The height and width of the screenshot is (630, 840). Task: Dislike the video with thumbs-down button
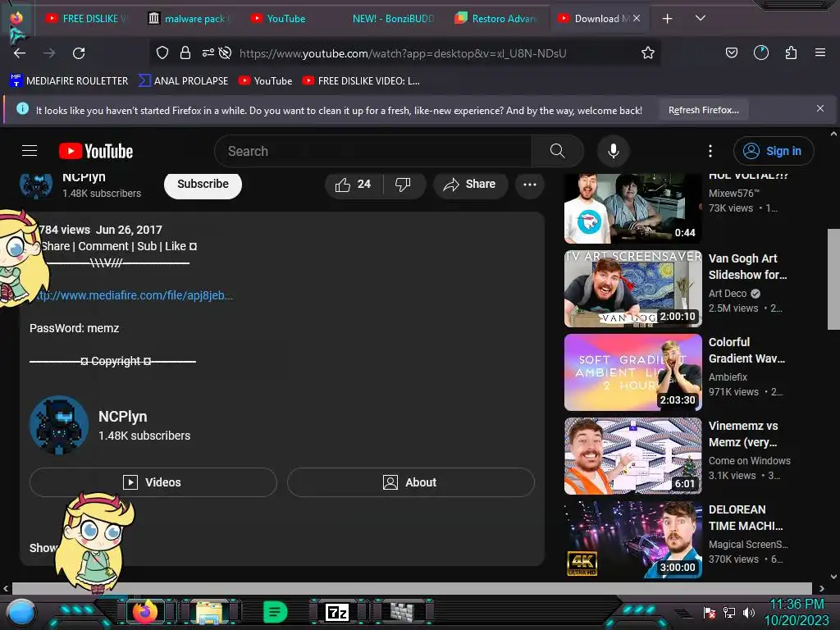pyautogui.click(x=403, y=185)
